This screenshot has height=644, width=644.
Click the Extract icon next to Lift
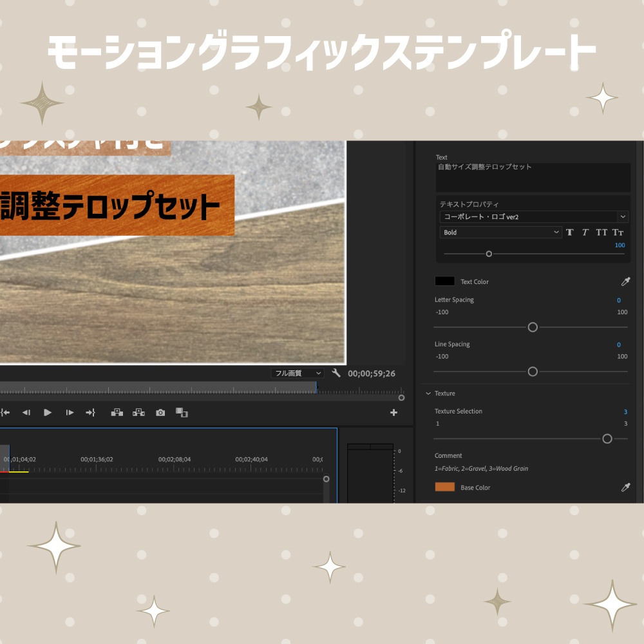[x=139, y=413]
